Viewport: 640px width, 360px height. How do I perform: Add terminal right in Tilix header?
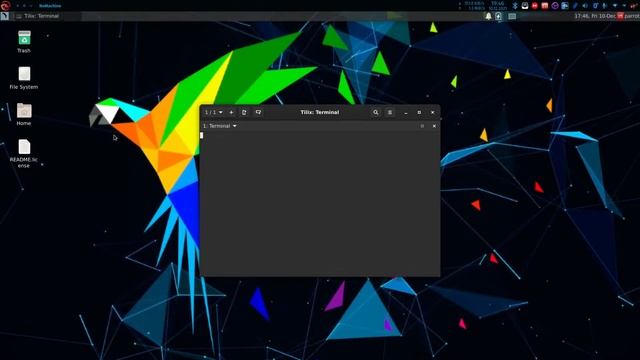[244, 112]
